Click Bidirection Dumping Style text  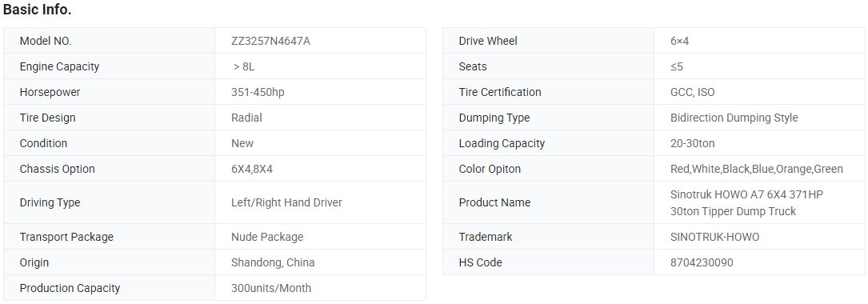(x=734, y=118)
